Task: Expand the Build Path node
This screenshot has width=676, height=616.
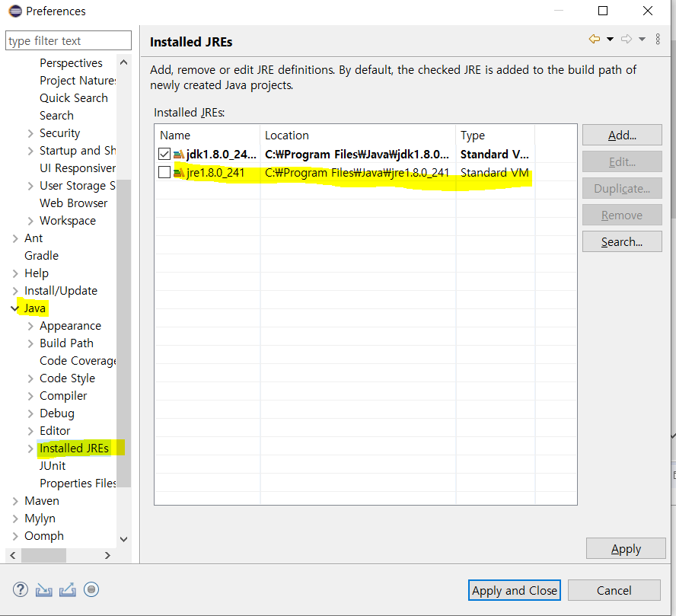Action: pyautogui.click(x=30, y=343)
